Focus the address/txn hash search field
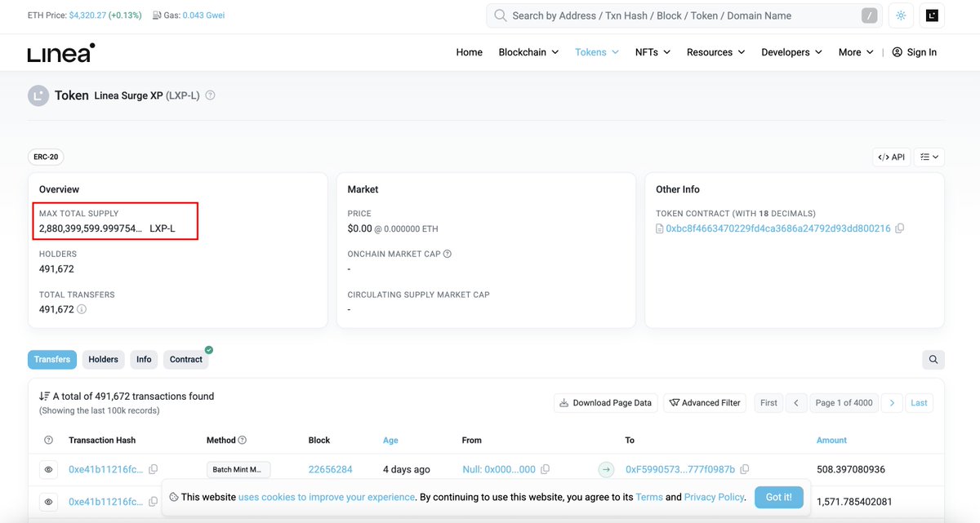This screenshot has width=980, height=523. pyautogui.click(x=683, y=16)
